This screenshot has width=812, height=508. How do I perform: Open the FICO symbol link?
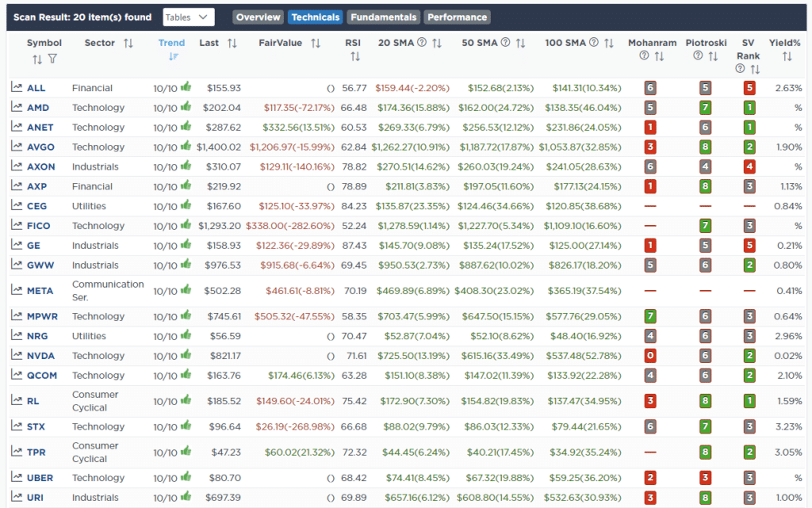38,226
